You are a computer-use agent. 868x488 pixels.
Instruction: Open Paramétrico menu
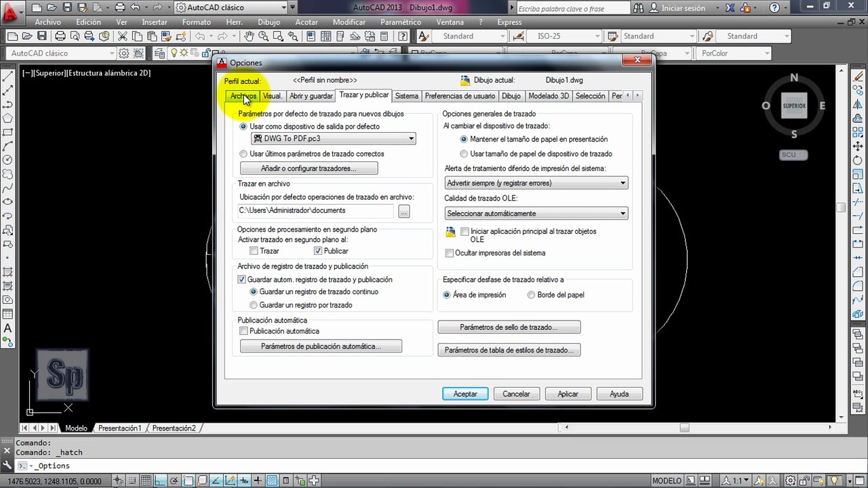[x=401, y=22]
